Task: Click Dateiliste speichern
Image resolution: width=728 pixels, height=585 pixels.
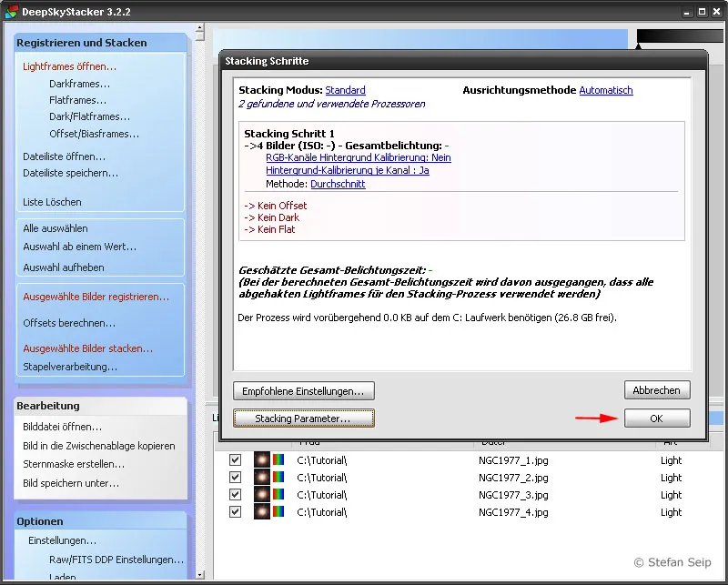Action: (71, 173)
